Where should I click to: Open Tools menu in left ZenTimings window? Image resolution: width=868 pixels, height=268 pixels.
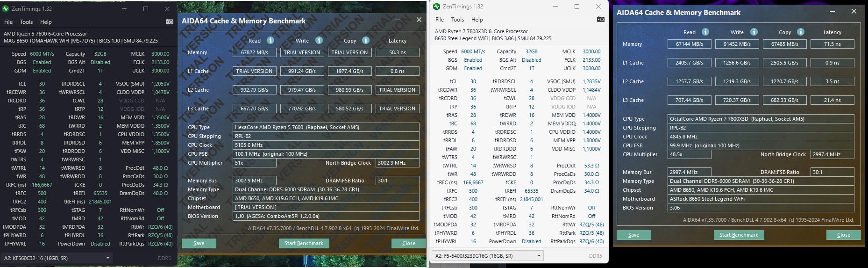coord(26,22)
